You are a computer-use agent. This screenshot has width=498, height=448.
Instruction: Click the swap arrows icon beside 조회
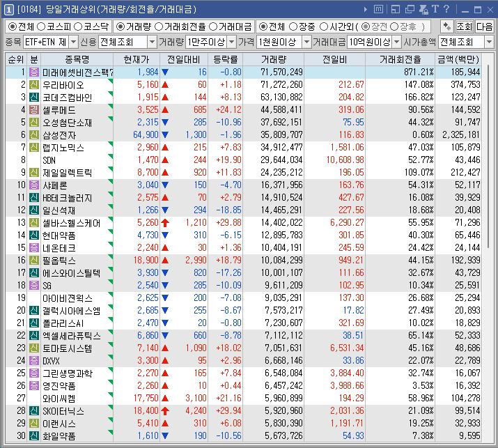point(447,26)
